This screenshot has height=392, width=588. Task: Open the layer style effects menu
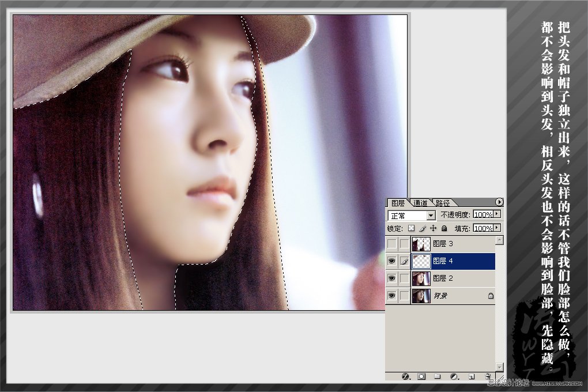point(405,376)
